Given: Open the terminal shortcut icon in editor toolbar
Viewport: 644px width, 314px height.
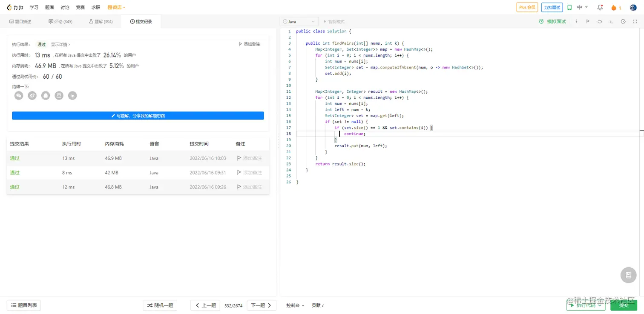Looking at the screenshot, I should (611, 22).
